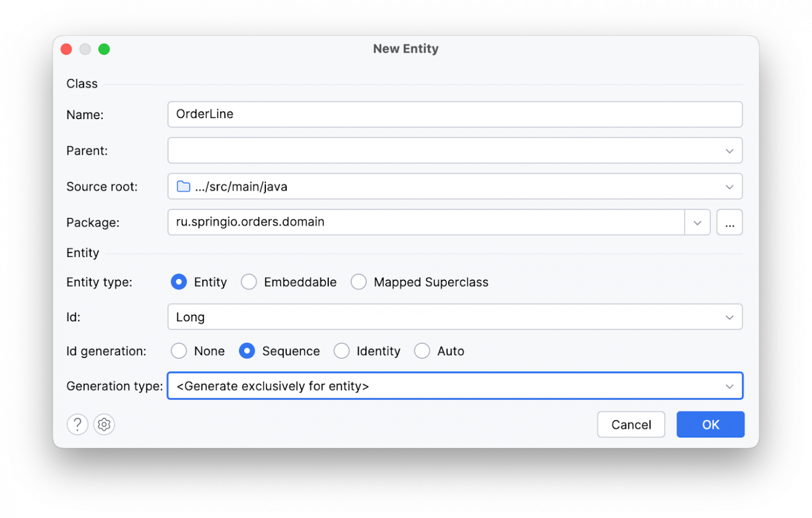This screenshot has width=812, height=518.
Task: Click the package browse ellipsis button
Action: click(729, 223)
